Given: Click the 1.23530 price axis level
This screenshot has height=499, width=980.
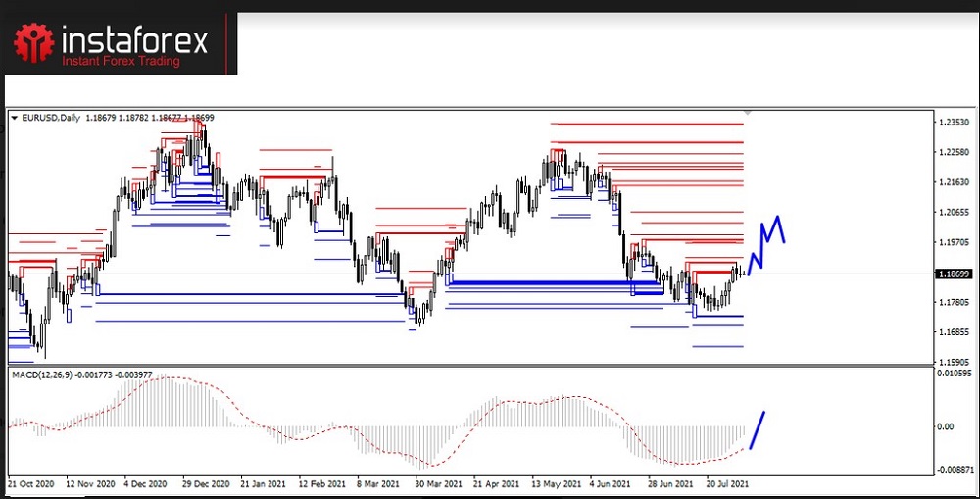Looking at the screenshot, I should coord(955,123).
